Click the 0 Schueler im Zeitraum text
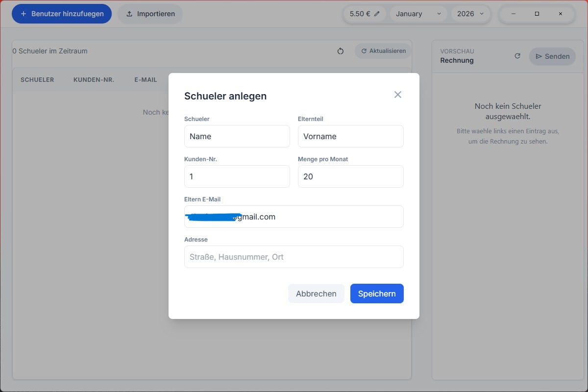 coord(50,51)
